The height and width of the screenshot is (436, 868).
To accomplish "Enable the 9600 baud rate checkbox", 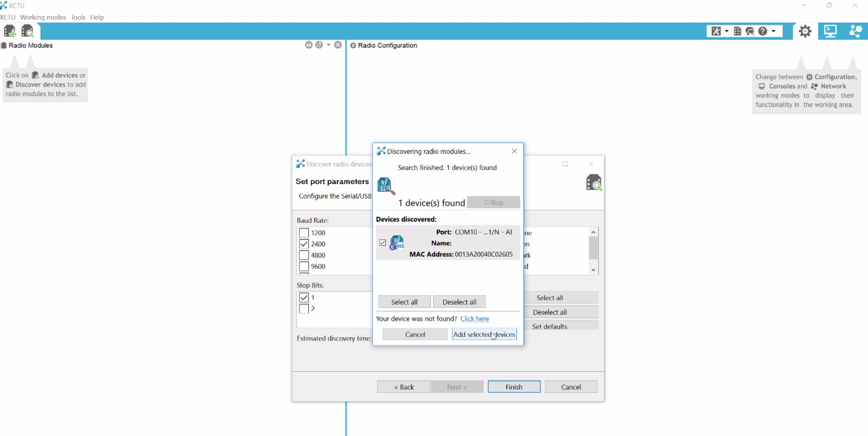I will [303, 266].
